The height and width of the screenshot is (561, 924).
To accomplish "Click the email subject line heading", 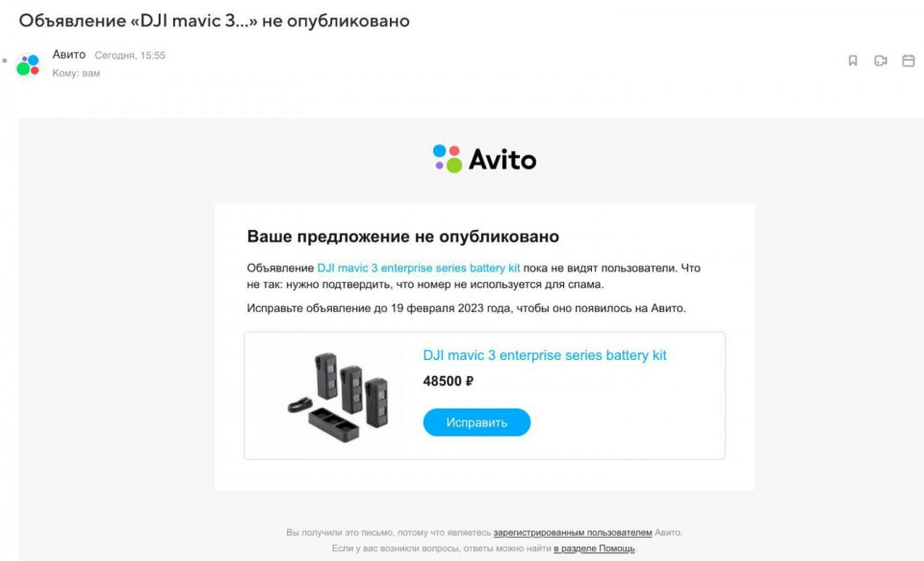I will [x=214, y=20].
